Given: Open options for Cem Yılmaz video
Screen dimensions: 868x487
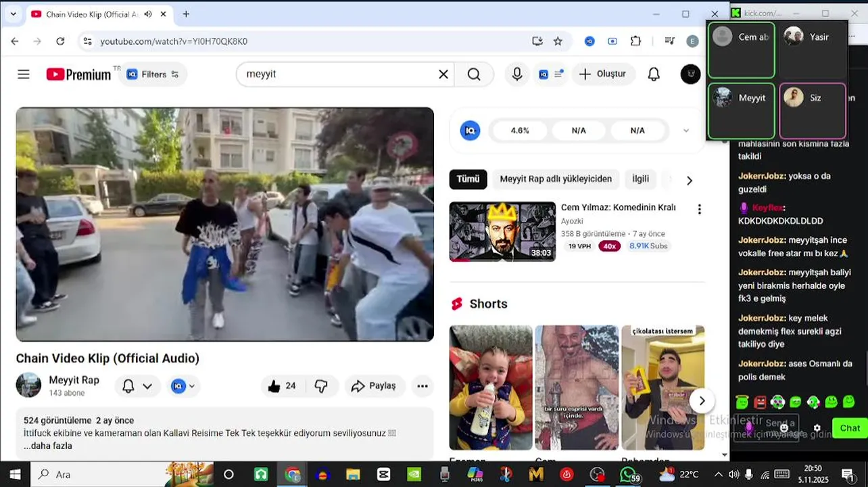Looking at the screenshot, I should tap(700, 210).
